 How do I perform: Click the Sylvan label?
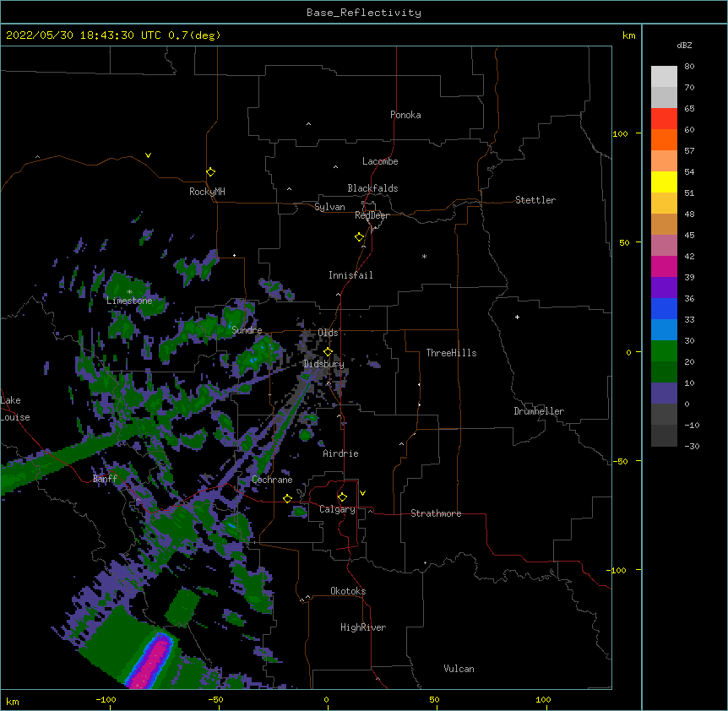329,207
